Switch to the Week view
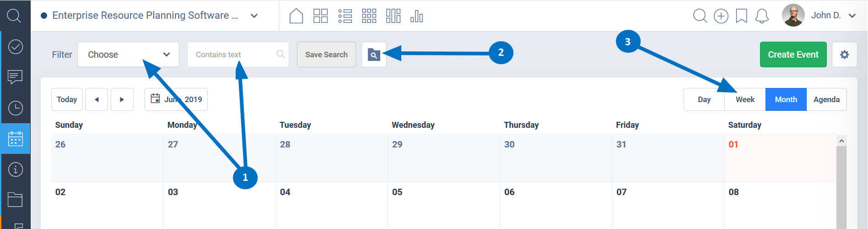The height and width of the screenshot is (229, 868). pos(745,99)
